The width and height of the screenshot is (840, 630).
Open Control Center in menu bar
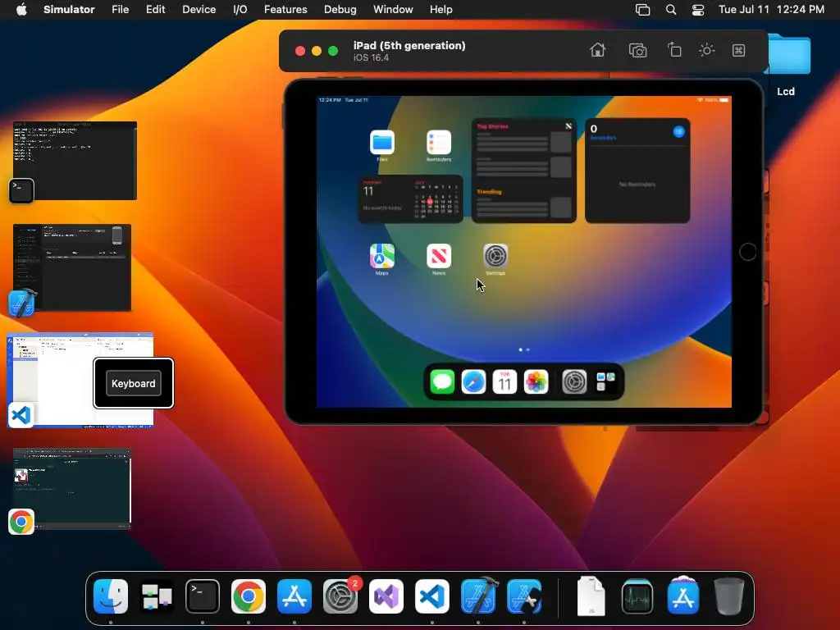coord(698,10)
